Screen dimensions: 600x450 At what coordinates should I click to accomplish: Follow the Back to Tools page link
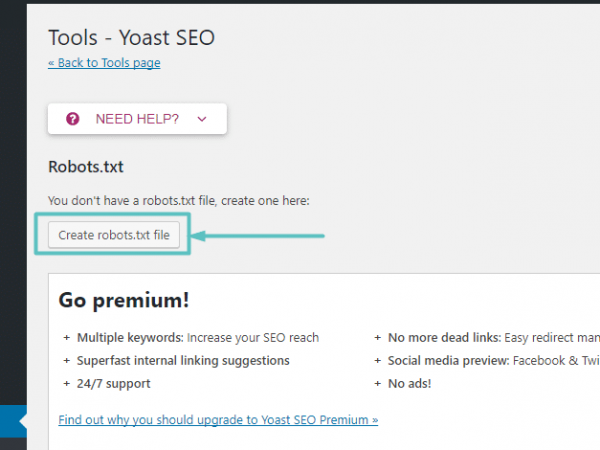pos(104,63)
